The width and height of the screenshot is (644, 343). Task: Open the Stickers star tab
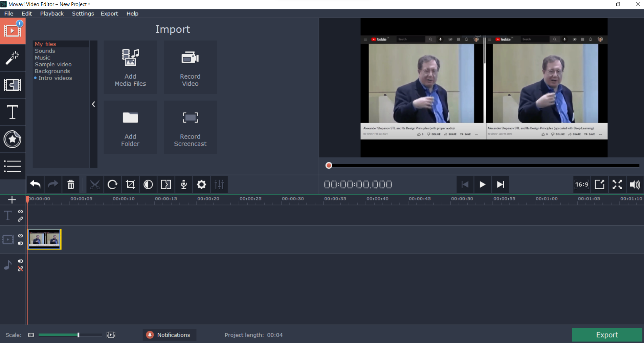13,139
